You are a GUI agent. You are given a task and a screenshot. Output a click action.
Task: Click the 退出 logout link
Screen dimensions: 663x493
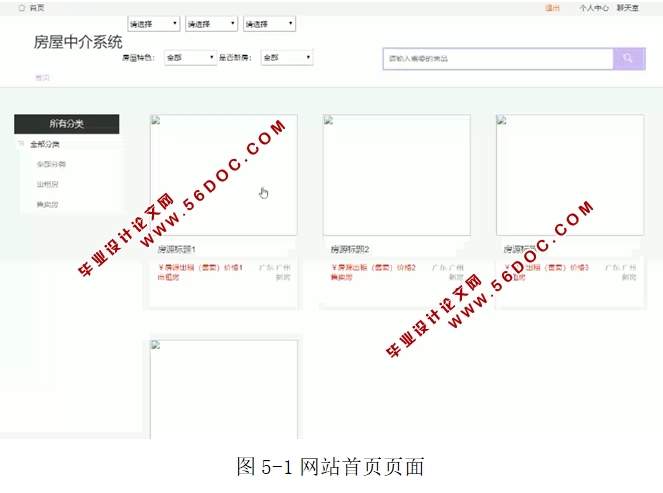pos(552,7)
